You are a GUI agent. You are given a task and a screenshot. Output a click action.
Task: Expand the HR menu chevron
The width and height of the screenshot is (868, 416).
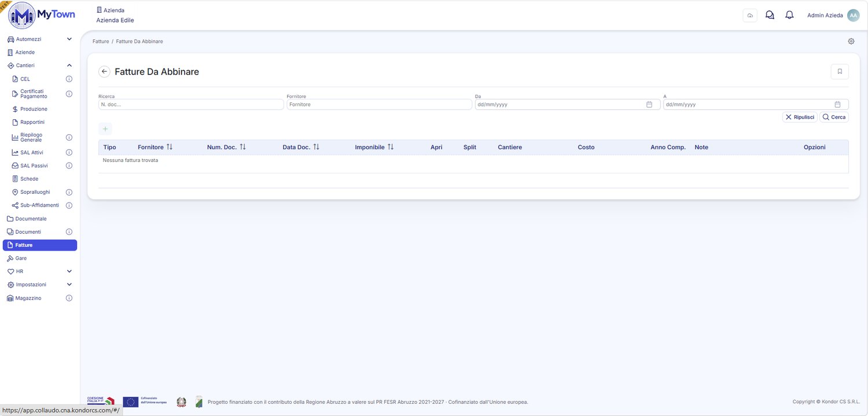pos(69,271)
